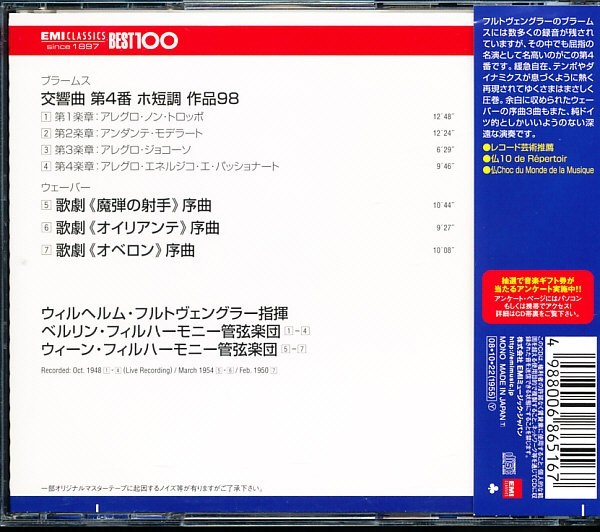600x532 pixels.
Task: Click the title 交響曲 第4番 ホ短調 作品98
Action: [140, 99]
